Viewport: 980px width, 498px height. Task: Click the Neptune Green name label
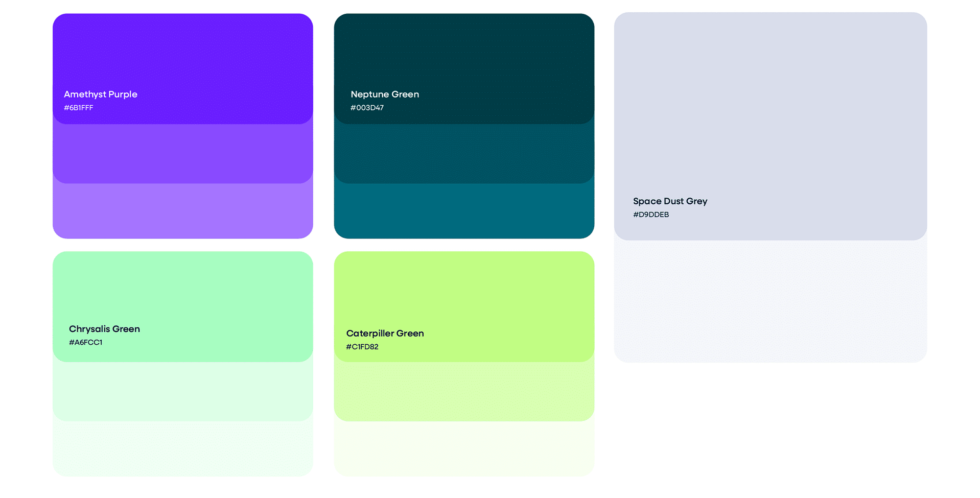coord(385,94)
